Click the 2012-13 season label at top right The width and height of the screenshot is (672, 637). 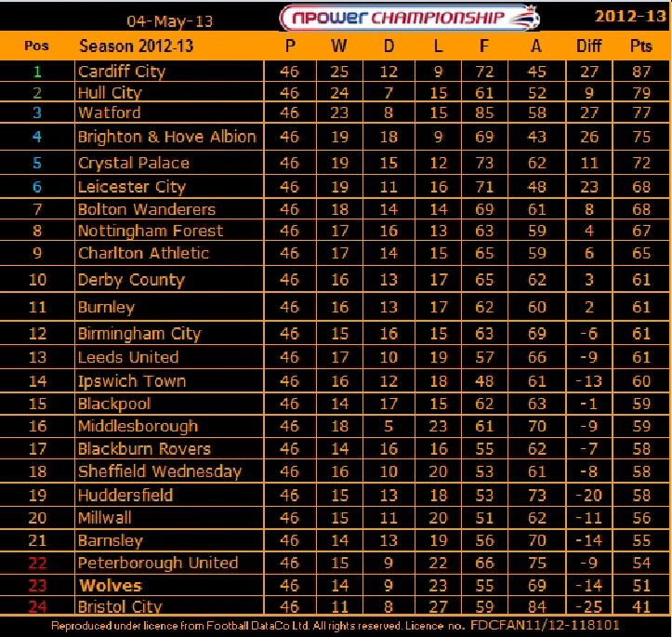630,17
